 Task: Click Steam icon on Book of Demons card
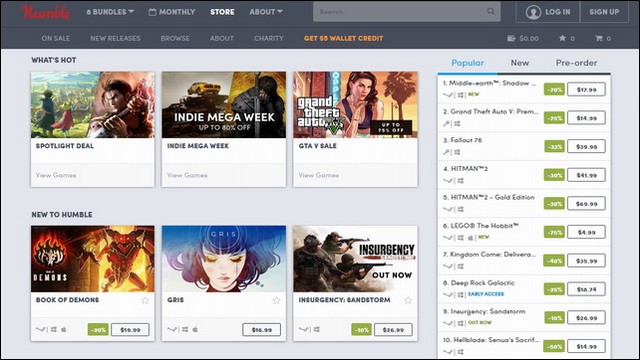[x=40, y=329]
